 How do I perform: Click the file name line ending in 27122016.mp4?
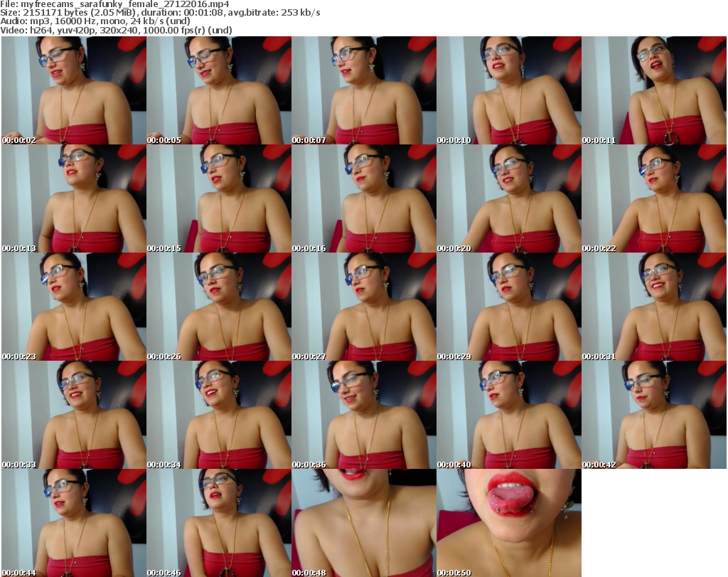(114, 4)
